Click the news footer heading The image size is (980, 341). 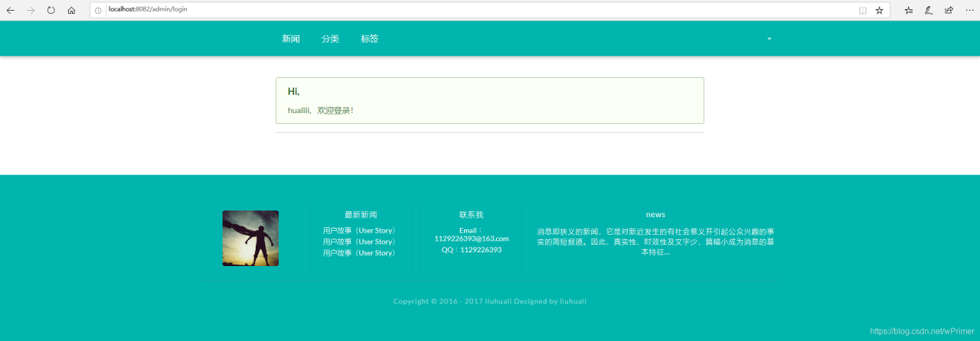point(655,215)
